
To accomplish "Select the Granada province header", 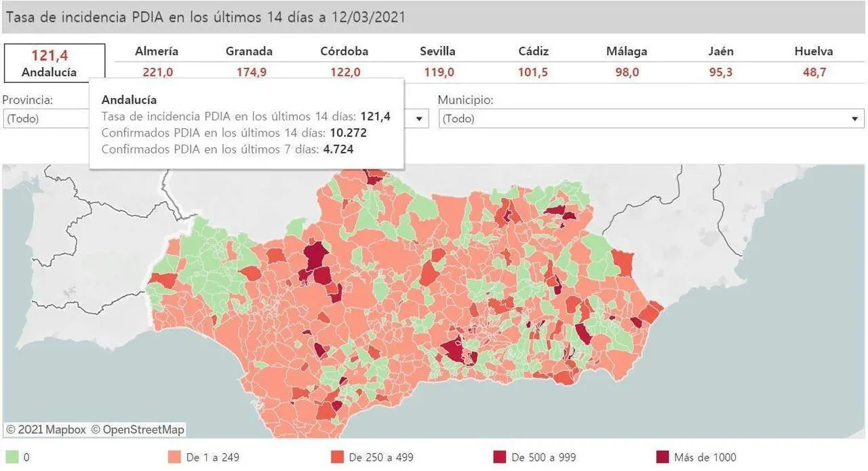I will 249,52.
